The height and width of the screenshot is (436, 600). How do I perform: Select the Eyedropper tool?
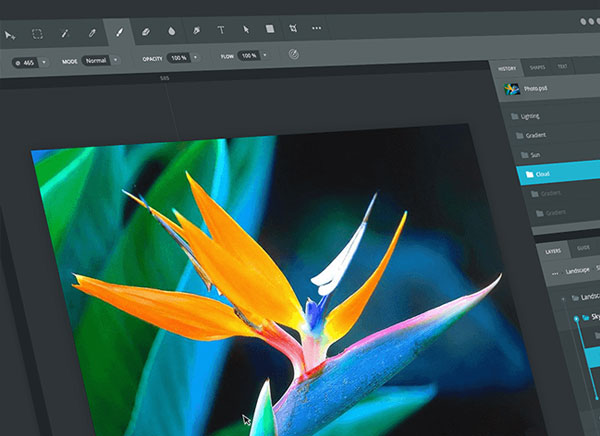pyautogui.click(x=65, y=34)
